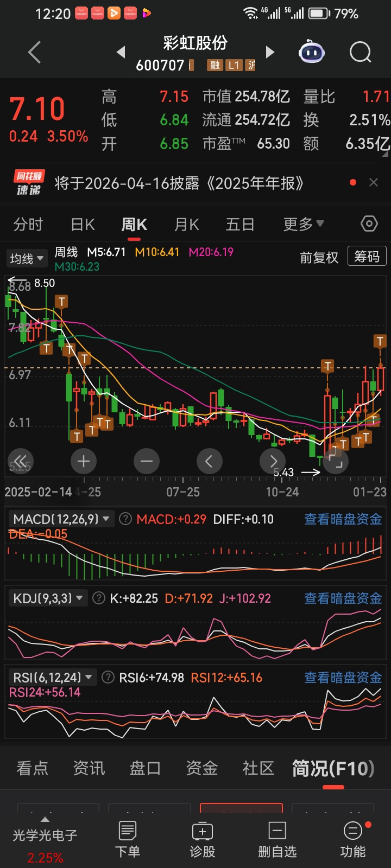Open RSI help question mark
Viewport: 391px width, 868px height.
pos(108,678)
